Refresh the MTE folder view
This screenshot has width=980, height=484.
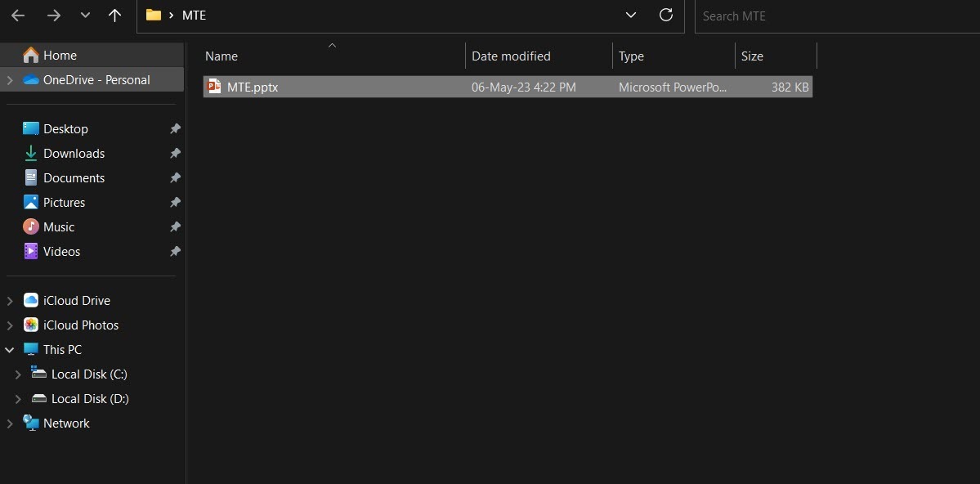click(x=666, y=16)
